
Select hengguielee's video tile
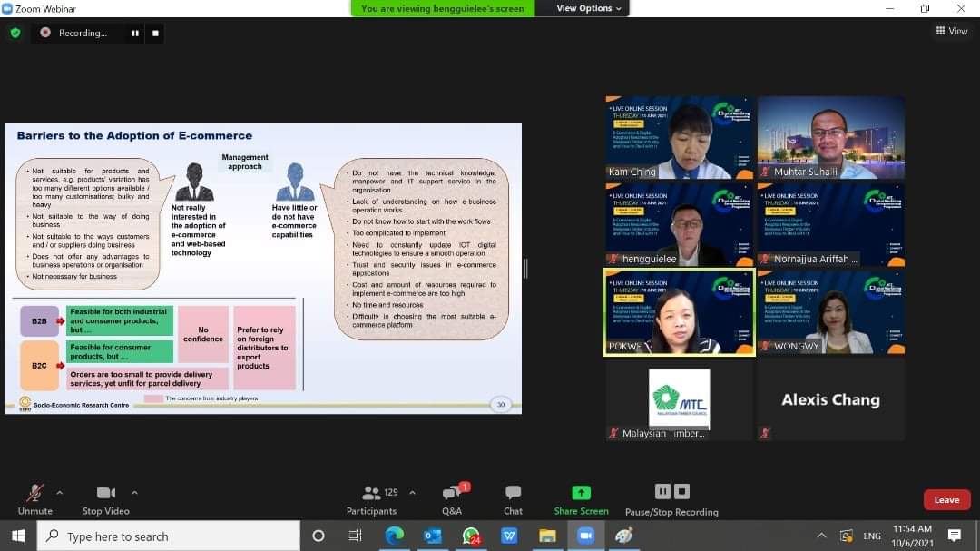(680, 224)
